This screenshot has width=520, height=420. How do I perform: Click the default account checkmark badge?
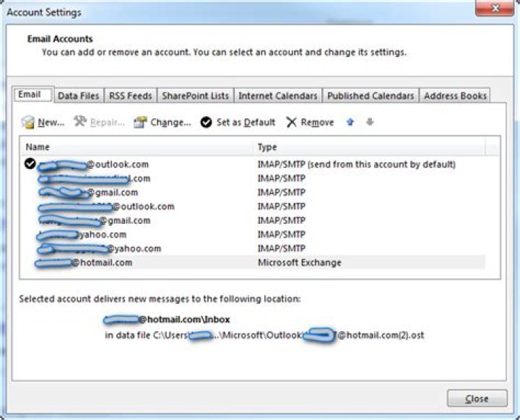30,163
